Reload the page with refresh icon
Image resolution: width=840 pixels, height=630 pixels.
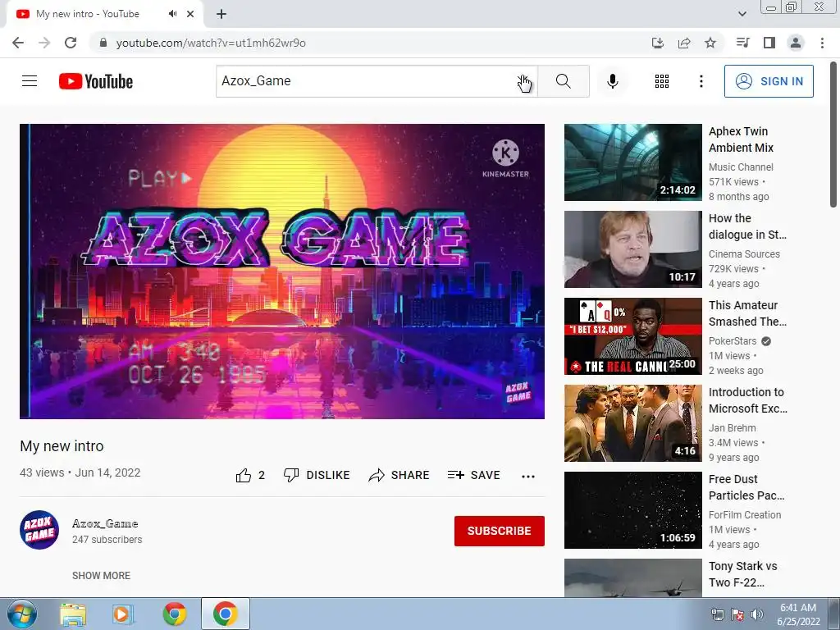coord(71,43)
